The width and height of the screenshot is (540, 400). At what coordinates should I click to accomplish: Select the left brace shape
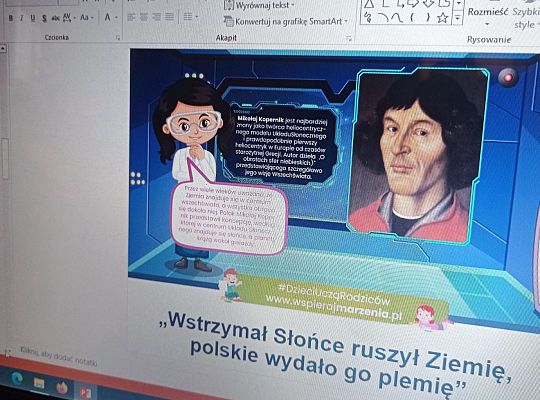[x=412, y=17]
